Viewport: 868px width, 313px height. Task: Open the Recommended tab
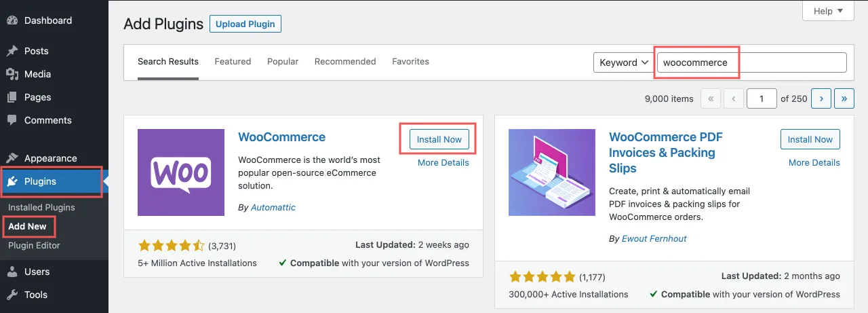(345, 61)
